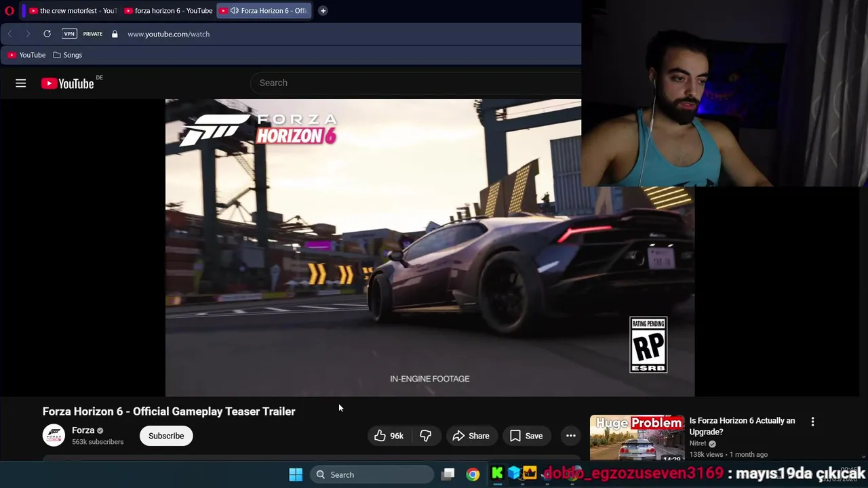The height and width of the screenshot is (488, 868).
Task: Open the Windows Start menu
Action: (296, 474)
